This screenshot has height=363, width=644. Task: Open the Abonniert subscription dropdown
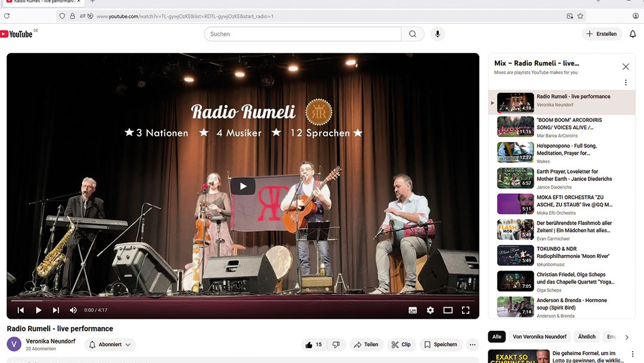click(x=110, y=344)
